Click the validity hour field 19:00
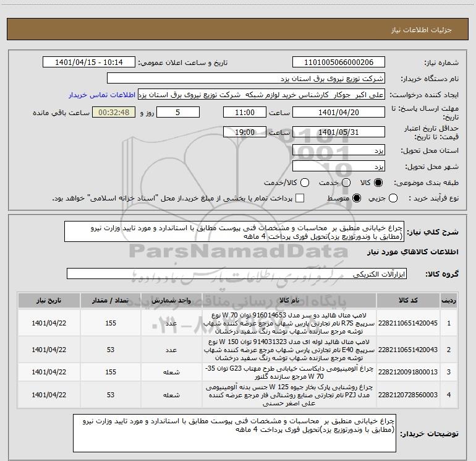476x461 pixels. pos(245,132)
